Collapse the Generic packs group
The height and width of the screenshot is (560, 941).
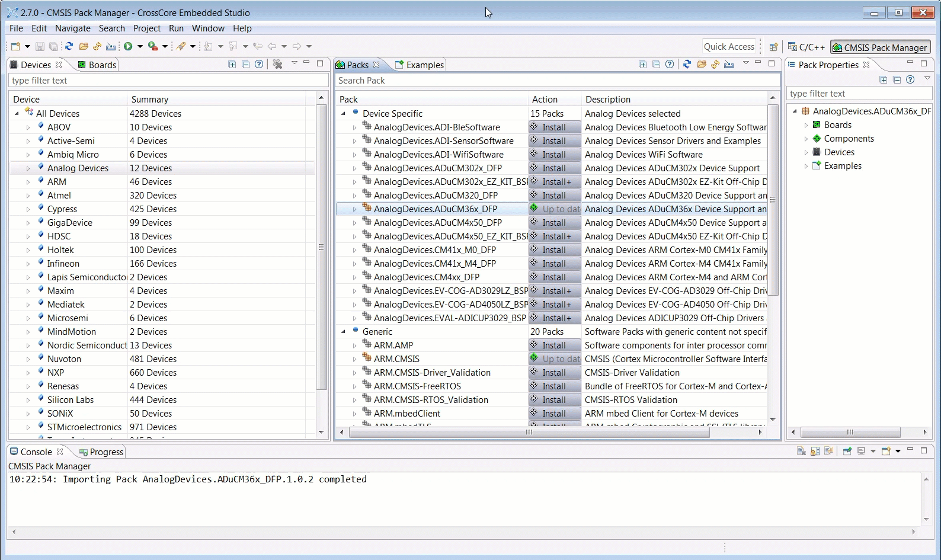tap(343, 332)
